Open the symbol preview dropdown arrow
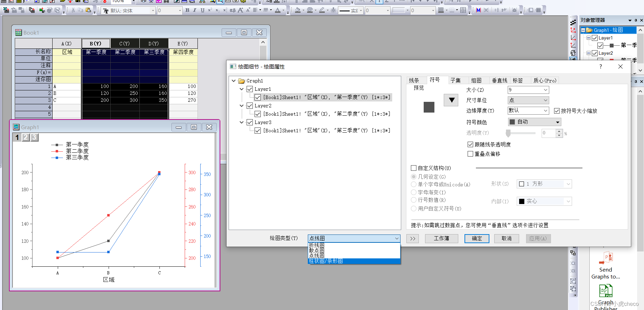 coord(451,100)
